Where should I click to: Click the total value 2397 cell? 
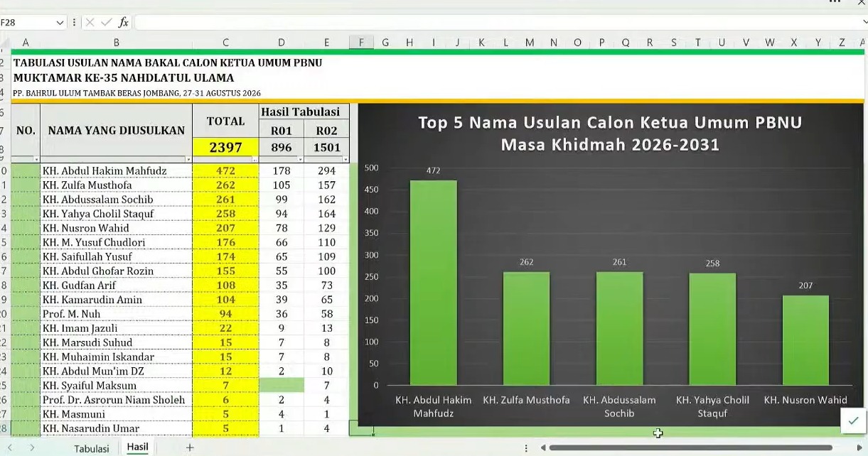(x=225, y=148)
